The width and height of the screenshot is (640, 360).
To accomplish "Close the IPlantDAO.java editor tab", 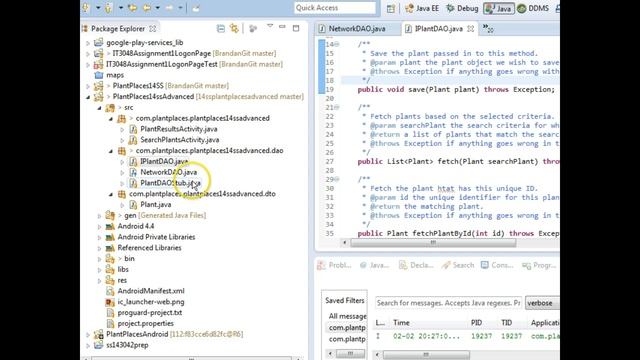I will 471,29.
